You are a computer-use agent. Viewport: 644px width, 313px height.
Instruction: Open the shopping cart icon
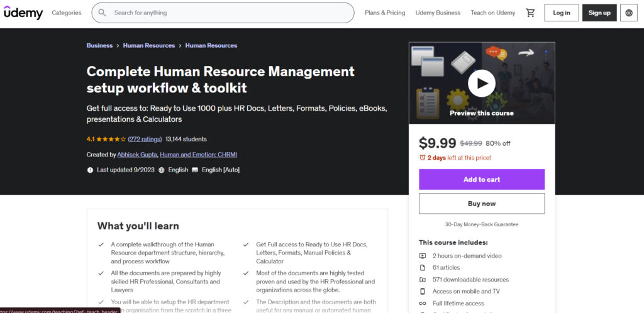coord(530,13)
